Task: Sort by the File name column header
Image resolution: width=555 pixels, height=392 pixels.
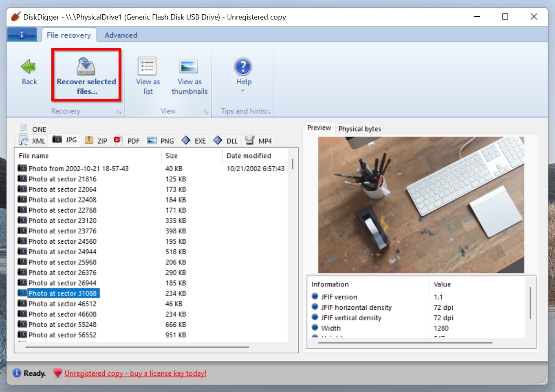Action: 88,156
